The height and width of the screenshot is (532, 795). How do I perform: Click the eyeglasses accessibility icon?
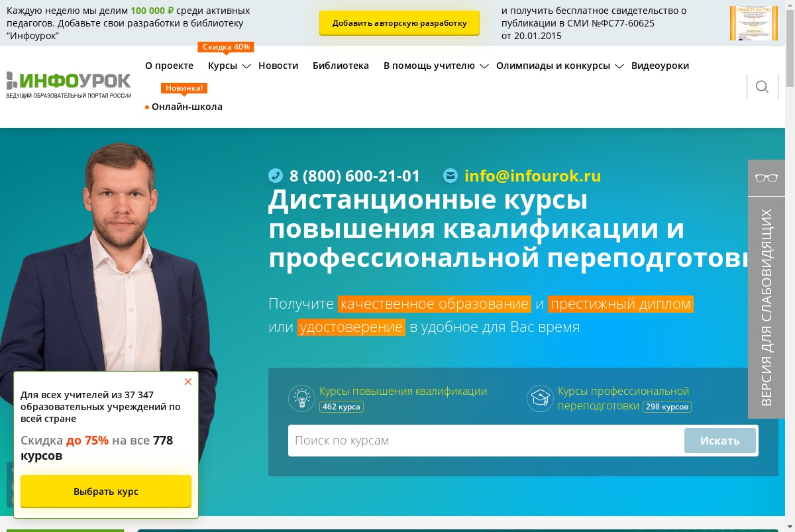point(767,178)
